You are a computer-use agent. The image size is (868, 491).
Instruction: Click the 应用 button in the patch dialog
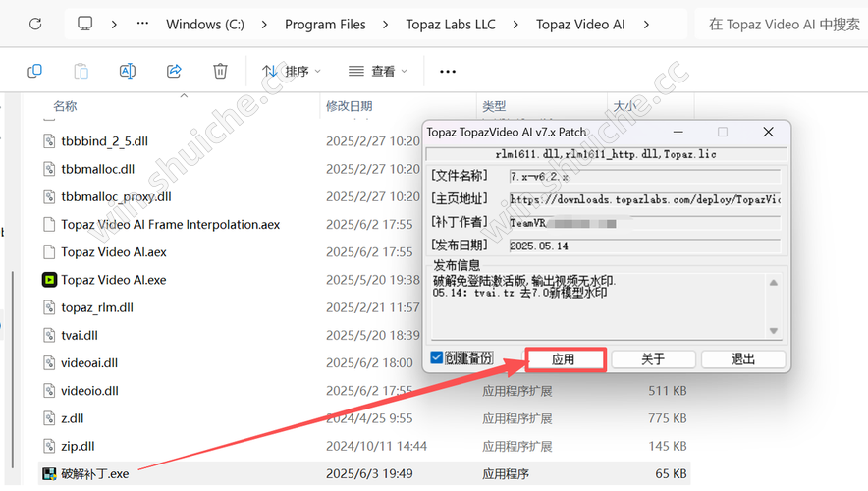[564, 359]
